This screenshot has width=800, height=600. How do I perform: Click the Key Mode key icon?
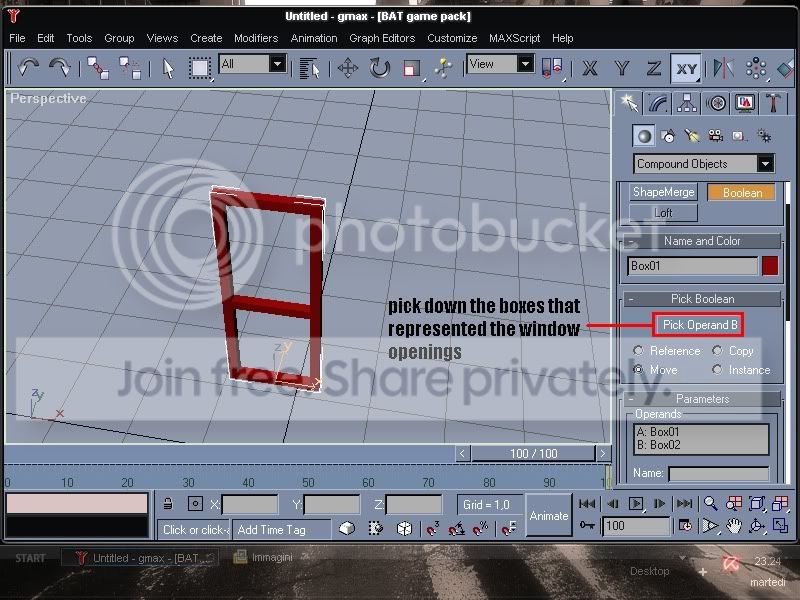click(587, 525)
